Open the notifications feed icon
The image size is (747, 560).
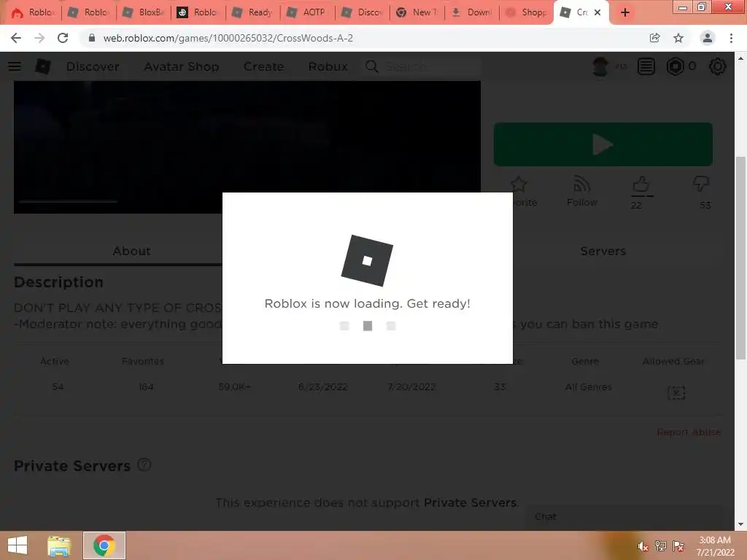pos(646,66)
